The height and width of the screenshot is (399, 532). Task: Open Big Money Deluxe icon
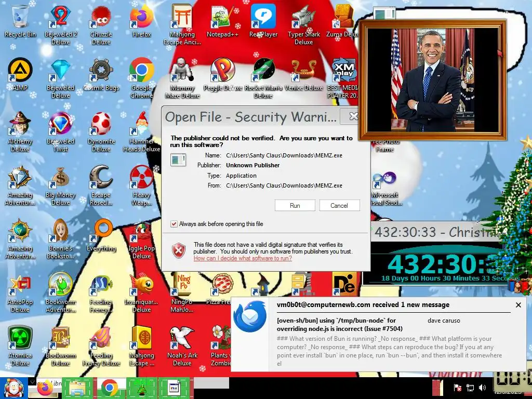(60, 185)
